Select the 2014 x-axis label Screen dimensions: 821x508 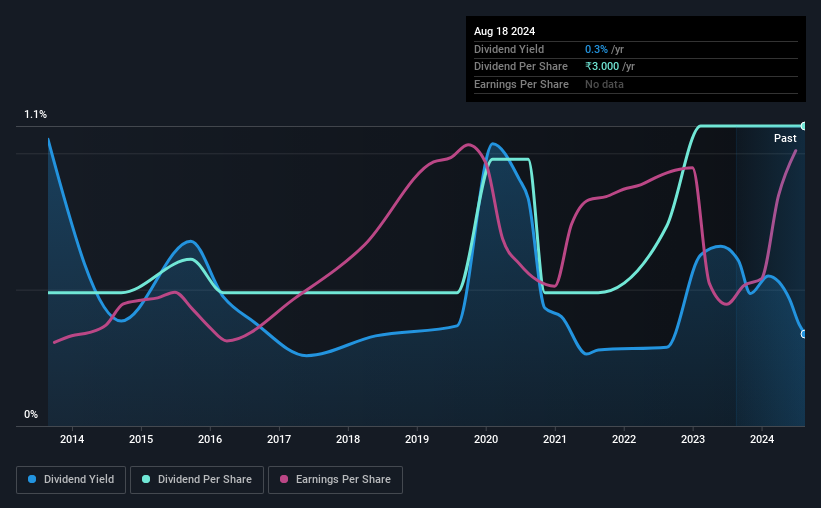point(72,439)
